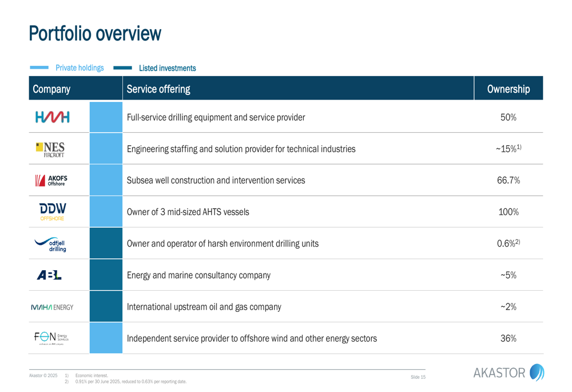572x392 pixels.
Task: Click the Odfjell Drilling logo
Action: point(52,243)
